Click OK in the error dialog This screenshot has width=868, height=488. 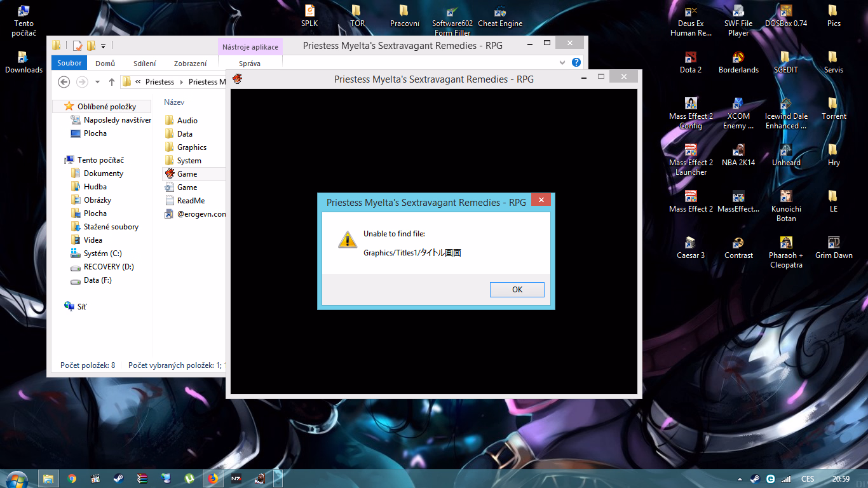tap(517, 289)
